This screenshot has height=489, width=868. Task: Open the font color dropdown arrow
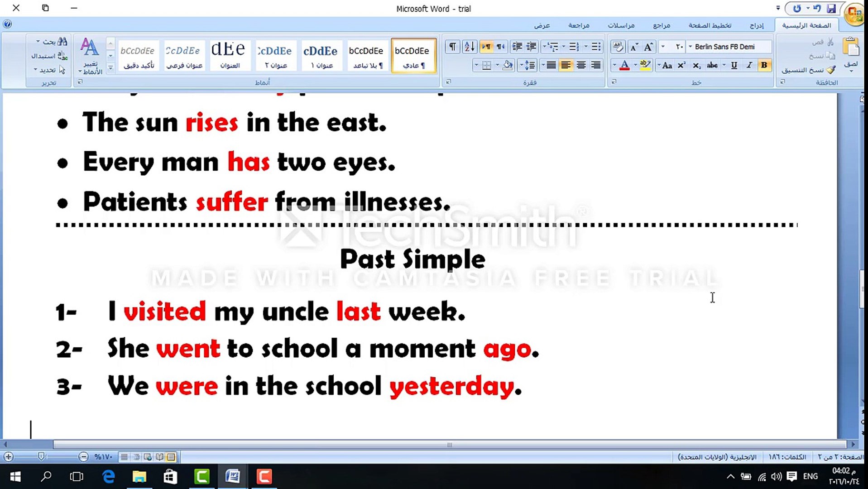pyautogui.click(x=614, y=65)
